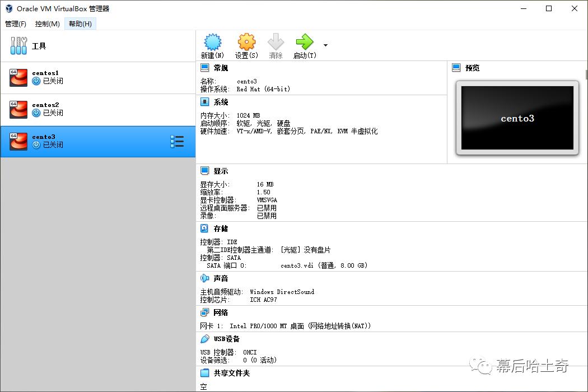
Task: Click the USB devices section icon
Action: (x=205, y=339)
